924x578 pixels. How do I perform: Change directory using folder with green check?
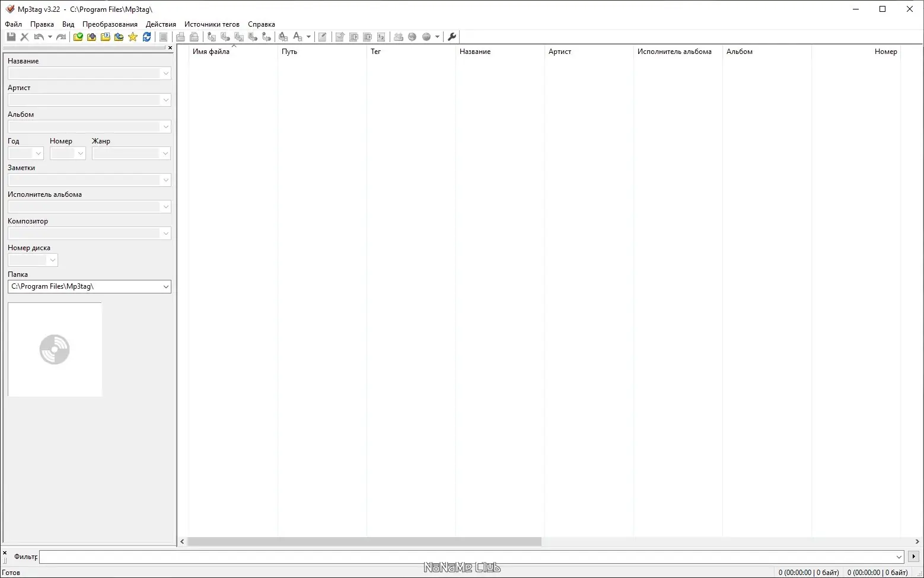pos(78,37)
